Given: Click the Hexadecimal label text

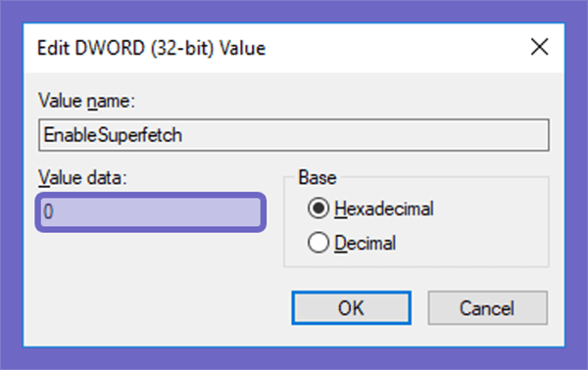Looking at the screenshot, I should 383,208.
